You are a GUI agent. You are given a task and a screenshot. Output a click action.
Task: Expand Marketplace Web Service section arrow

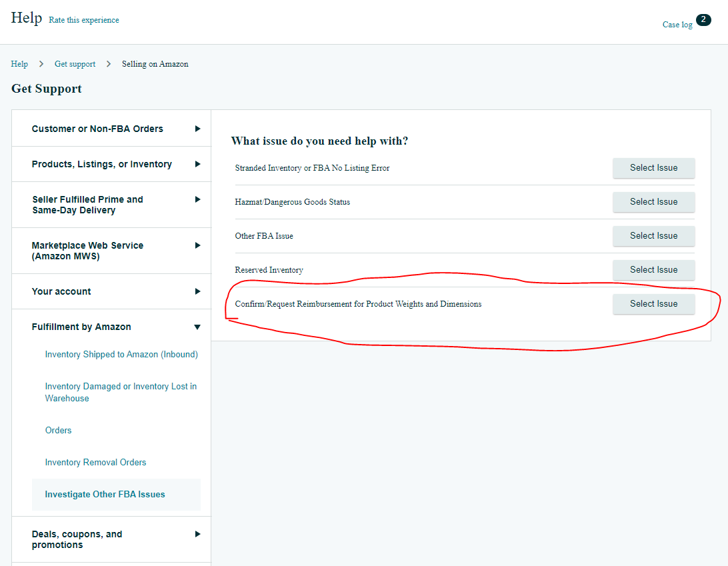pyautogui.click(x=197, y=245)
